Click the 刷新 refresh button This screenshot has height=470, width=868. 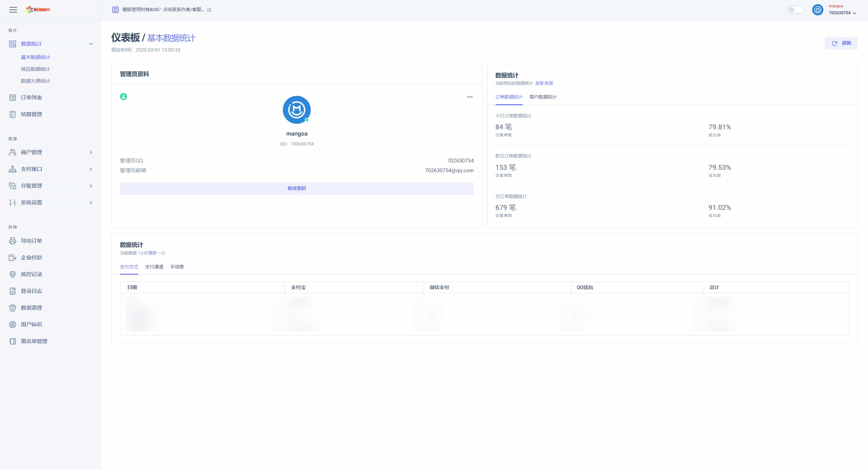coord(841,43)
